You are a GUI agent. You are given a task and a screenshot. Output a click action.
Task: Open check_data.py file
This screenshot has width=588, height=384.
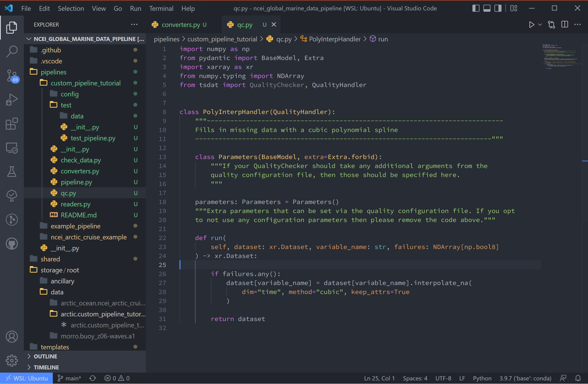[85, 160]
